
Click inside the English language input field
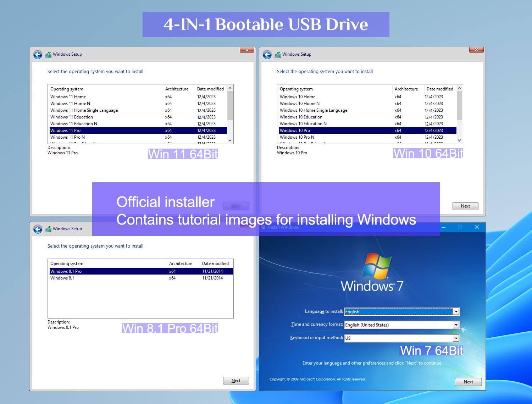pyautogui.click(x=390, y=311)
